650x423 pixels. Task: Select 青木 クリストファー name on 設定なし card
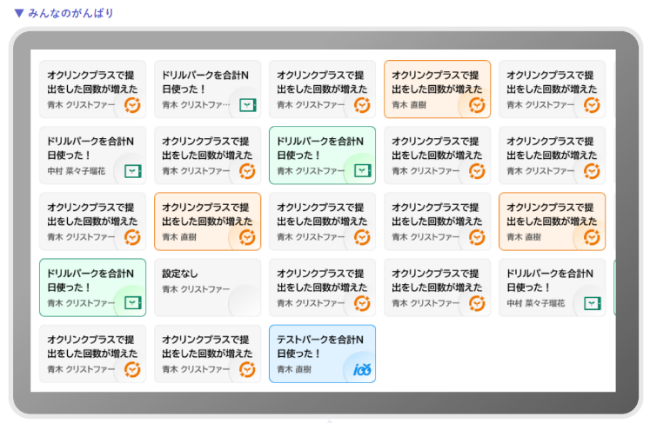pos(196,289)
